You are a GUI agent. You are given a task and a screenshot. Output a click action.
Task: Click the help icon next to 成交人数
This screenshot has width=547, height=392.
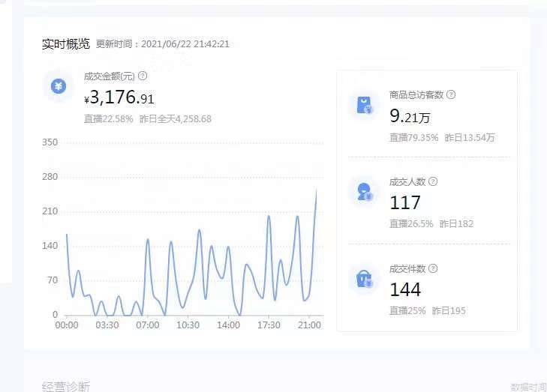coord(433,181)
